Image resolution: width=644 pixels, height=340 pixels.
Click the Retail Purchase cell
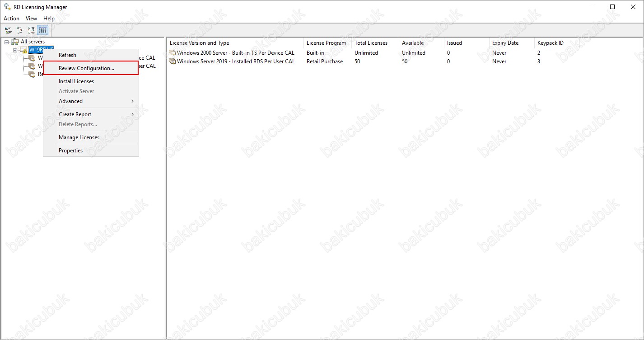pyautogui.click(x=325, y=61)
